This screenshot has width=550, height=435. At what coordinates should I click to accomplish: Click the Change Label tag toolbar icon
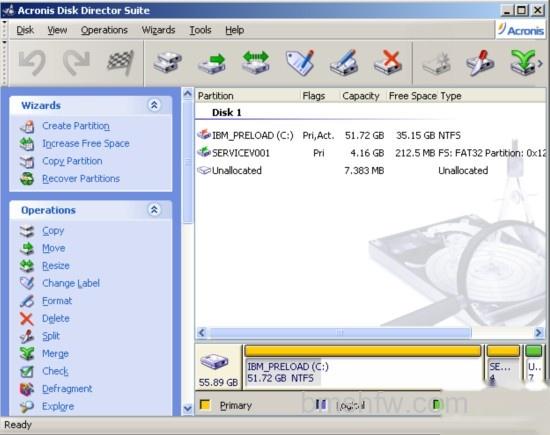click(x=300, y=62)
